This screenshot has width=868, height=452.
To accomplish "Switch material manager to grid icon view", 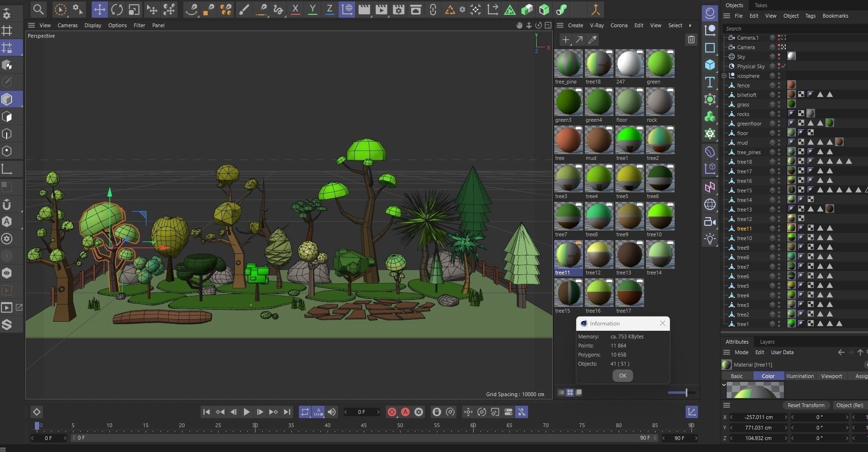I will (x=570, y=392).
